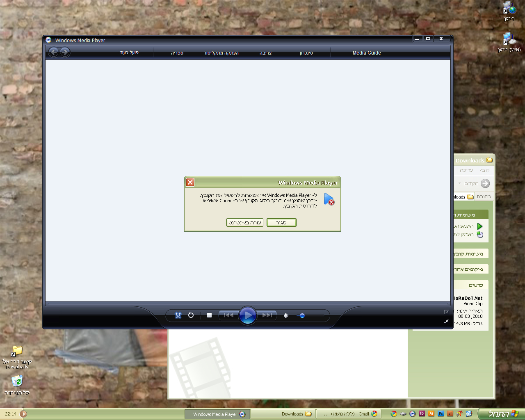Image resolution: width=525 pixels, height=420 pixels.
Task: Collapse the פרטים (Details) section
Action: pos(471,285)
